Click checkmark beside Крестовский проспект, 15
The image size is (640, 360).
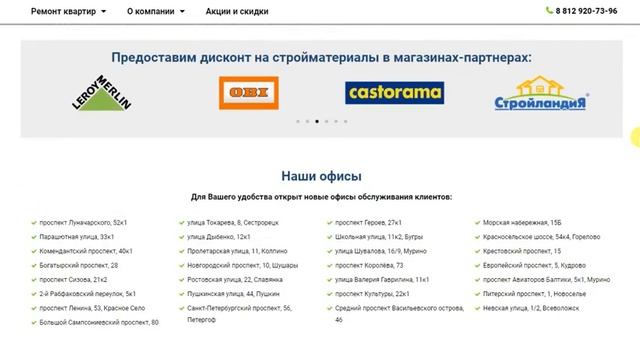[478, 251]
